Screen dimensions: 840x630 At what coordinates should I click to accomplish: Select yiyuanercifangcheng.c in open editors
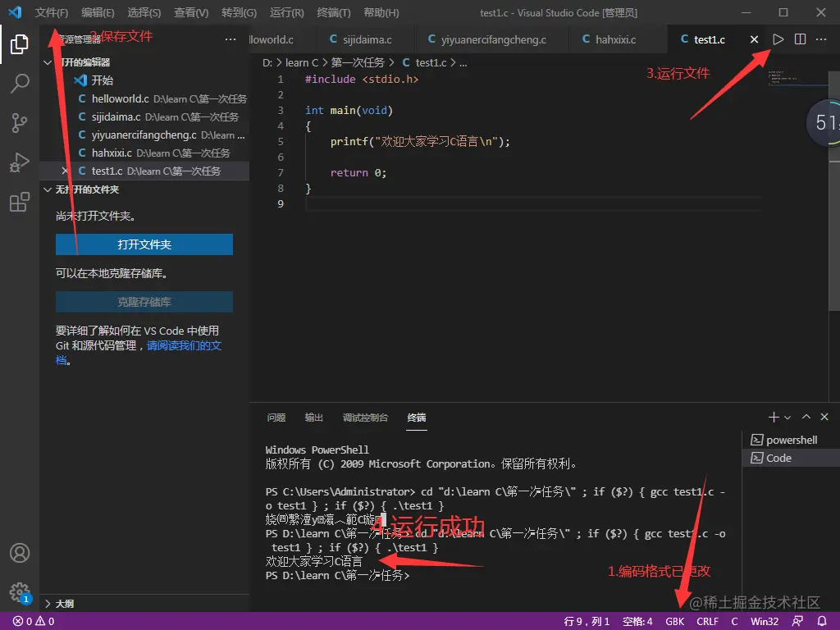click(x=144, y=135)
